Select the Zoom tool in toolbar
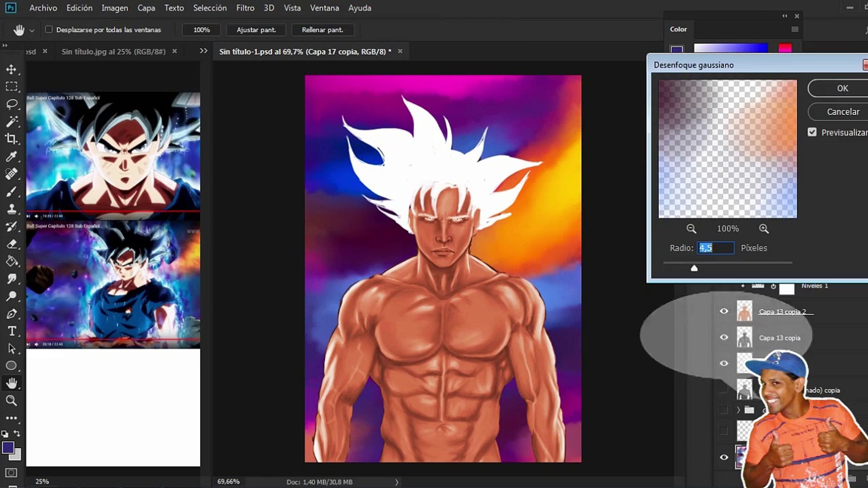The height and width of the screenshot is (488, 868). tap(11, 401)
